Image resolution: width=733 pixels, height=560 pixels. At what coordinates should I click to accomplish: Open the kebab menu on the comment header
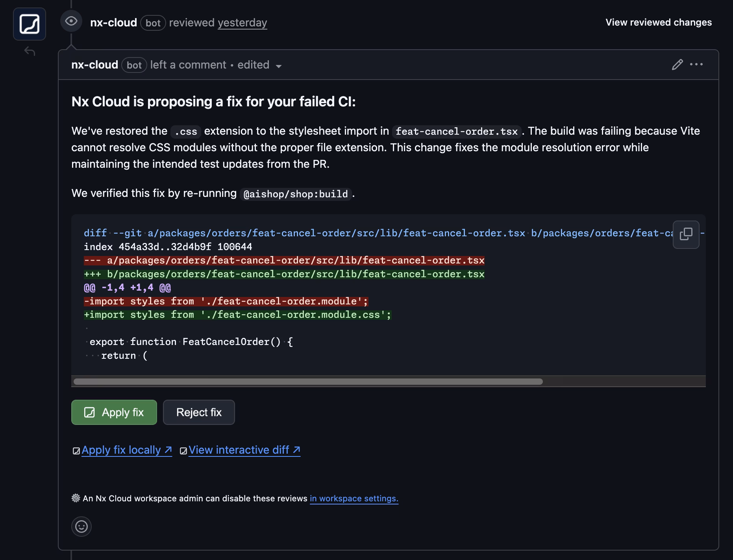point(696,65)
